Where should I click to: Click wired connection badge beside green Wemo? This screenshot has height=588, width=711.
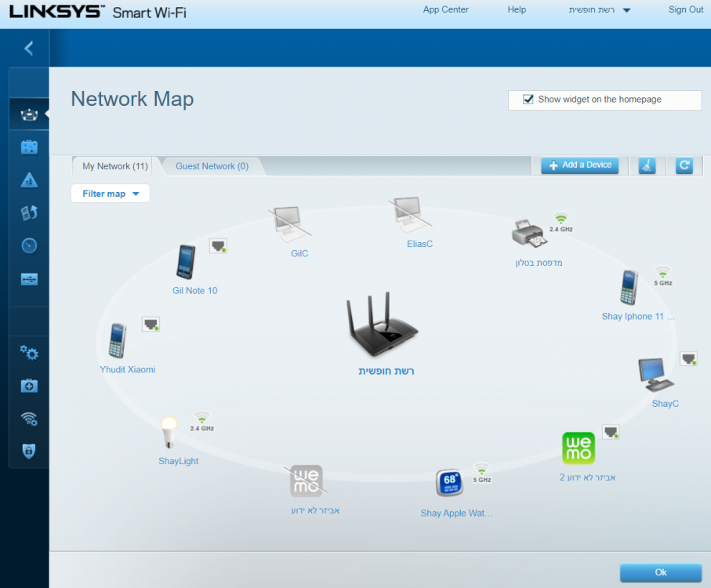(611, 432)
